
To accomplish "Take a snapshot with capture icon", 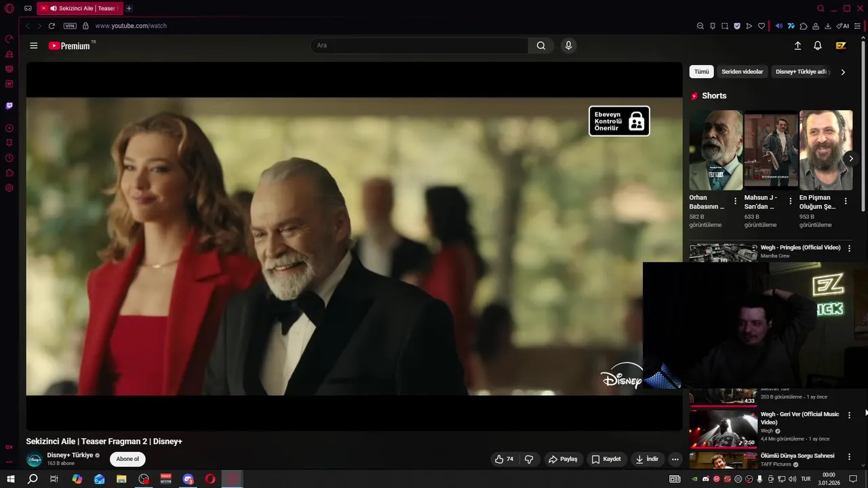I will 725,26.
